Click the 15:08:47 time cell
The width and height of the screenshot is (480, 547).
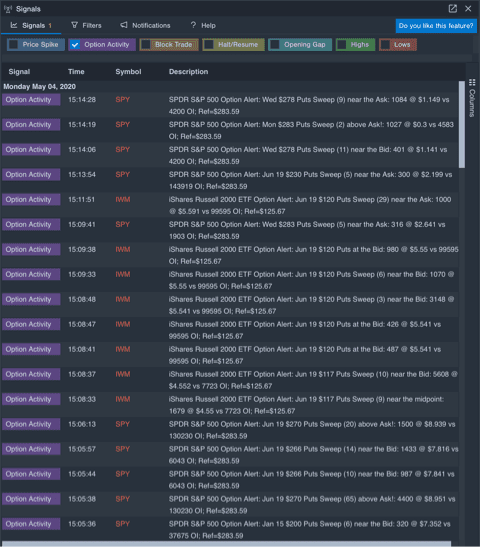click(82, 324)
